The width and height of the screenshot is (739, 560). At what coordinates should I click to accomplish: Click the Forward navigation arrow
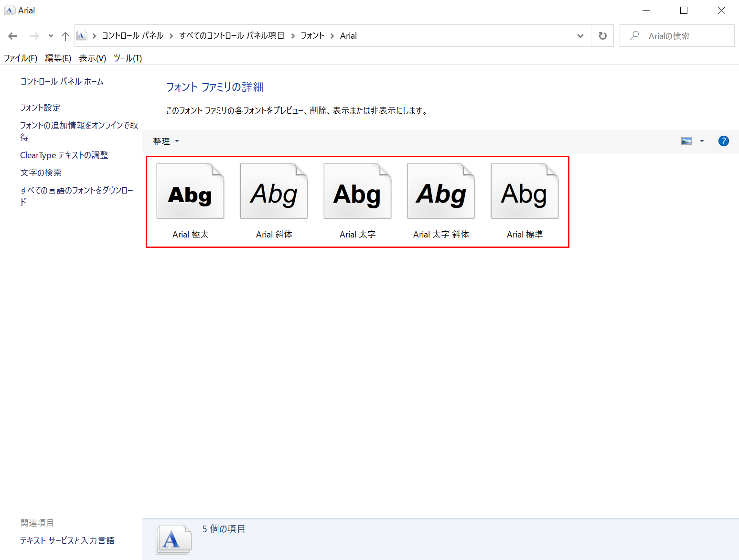[34, 36]
